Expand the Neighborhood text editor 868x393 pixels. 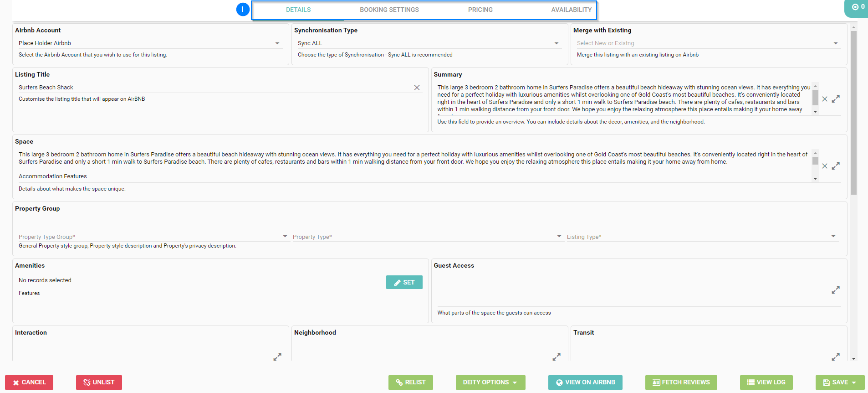pyautogui.click(x=557, y=357)
